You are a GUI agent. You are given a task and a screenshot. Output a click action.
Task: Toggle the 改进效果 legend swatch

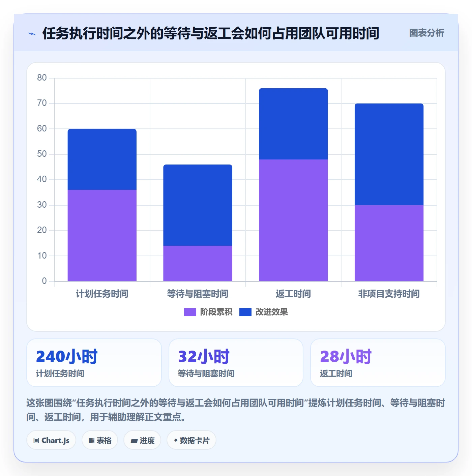pos(245,312)
